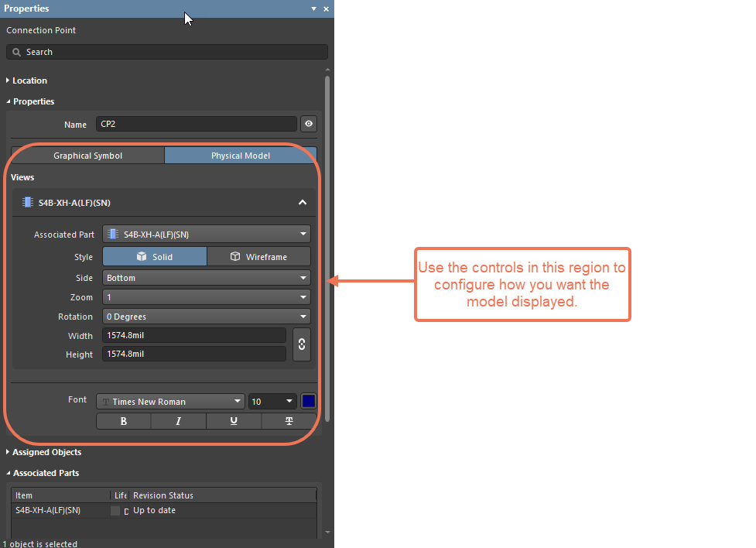
Task: Click the Properties panel pin menu arrow
Action: tap(313, 9)
